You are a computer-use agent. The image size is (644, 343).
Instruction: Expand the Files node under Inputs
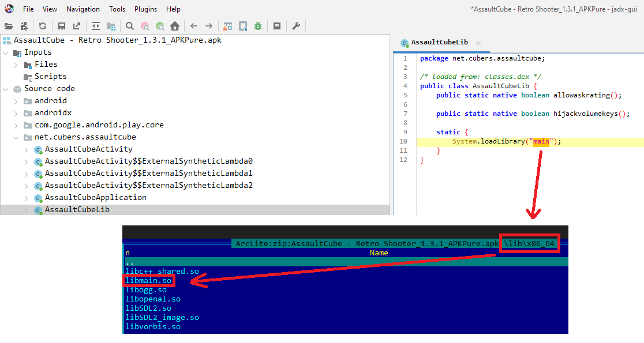[x=16, y=65]
